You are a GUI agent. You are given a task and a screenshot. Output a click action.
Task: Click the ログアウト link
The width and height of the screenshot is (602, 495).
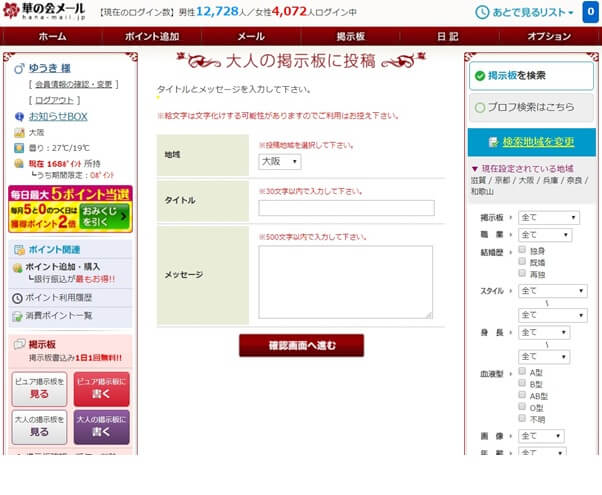click(x=54, y=101)
